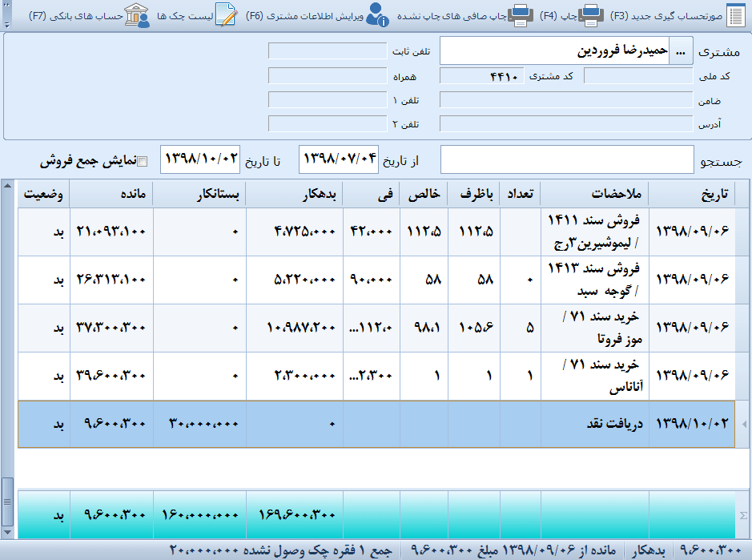The height and width of the screenshot is (560, 752).
Task: Click the current row indicator arrow
Action: coord(743,425)
